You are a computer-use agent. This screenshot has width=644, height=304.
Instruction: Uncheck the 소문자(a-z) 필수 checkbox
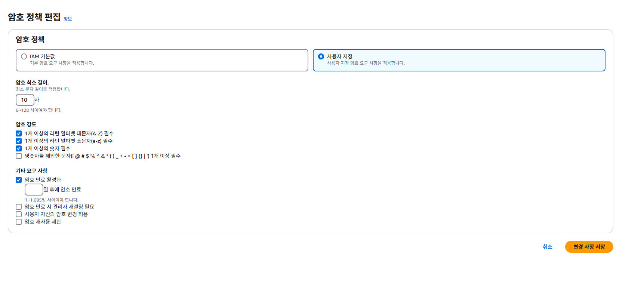[19, 141]
